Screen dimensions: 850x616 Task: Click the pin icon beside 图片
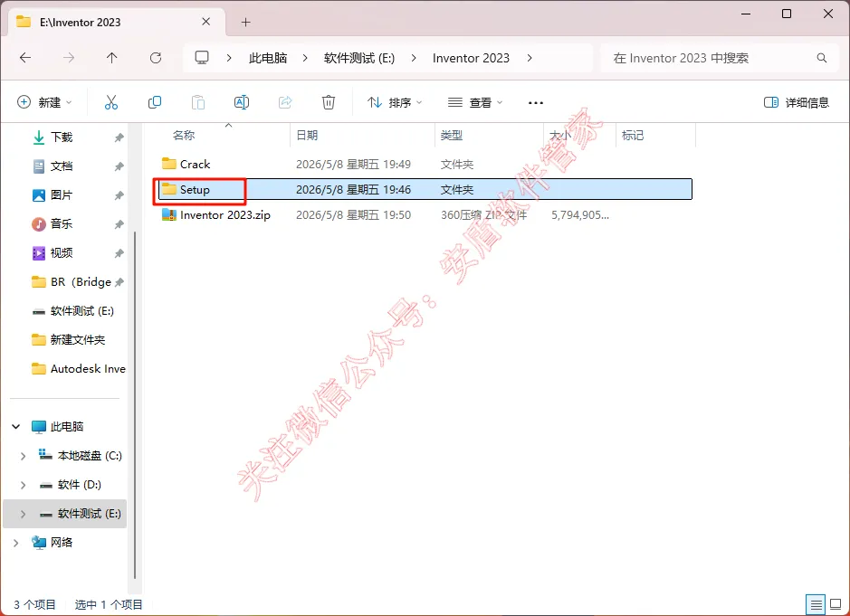tap(119, 195)
